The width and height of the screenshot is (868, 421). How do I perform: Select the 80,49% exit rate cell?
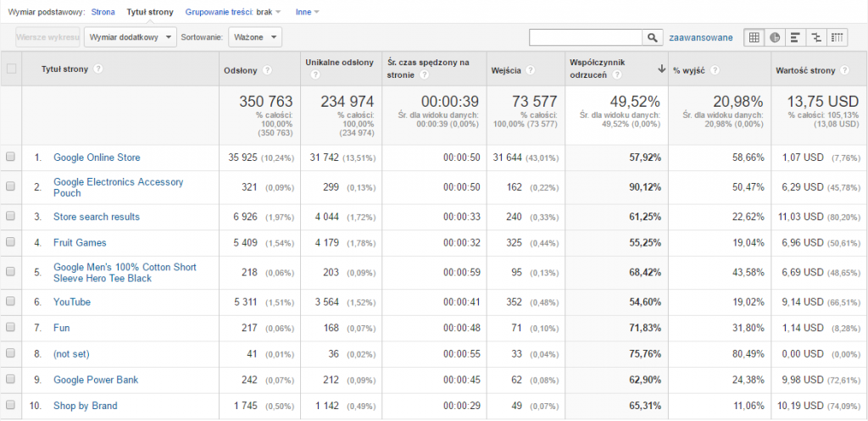pyautogui.click(x=748, y=353)
